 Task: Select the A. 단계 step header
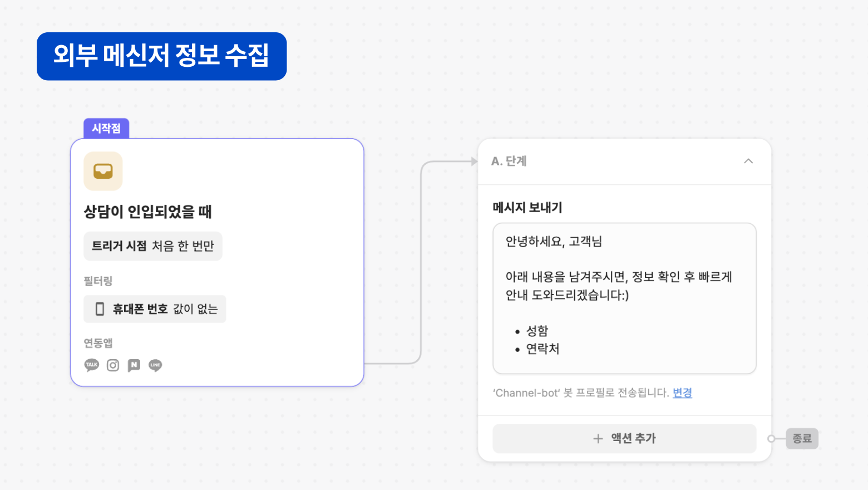point(509,161)
